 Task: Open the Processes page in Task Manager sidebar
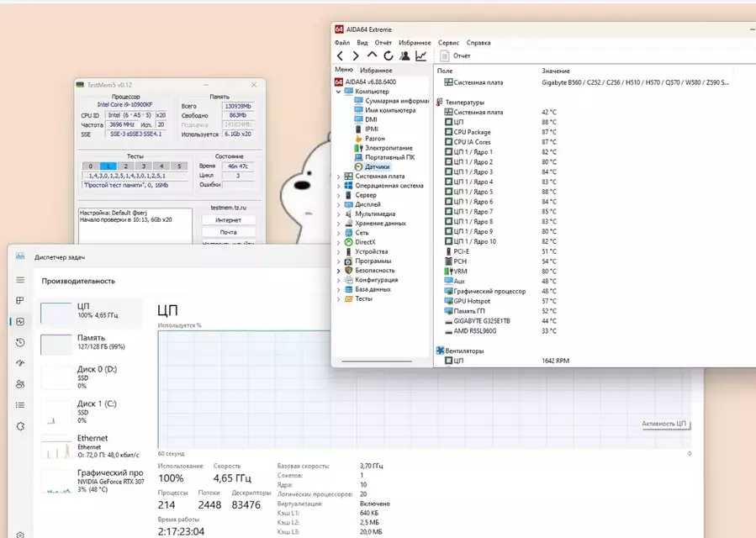pos(20,300)
